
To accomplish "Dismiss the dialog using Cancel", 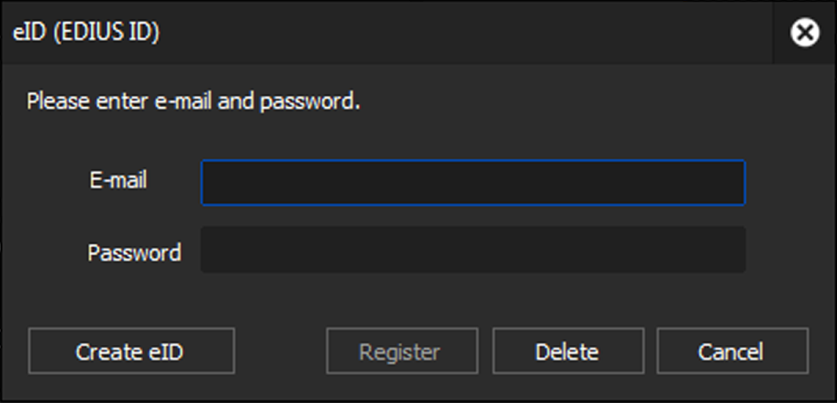I will (731, 351).
